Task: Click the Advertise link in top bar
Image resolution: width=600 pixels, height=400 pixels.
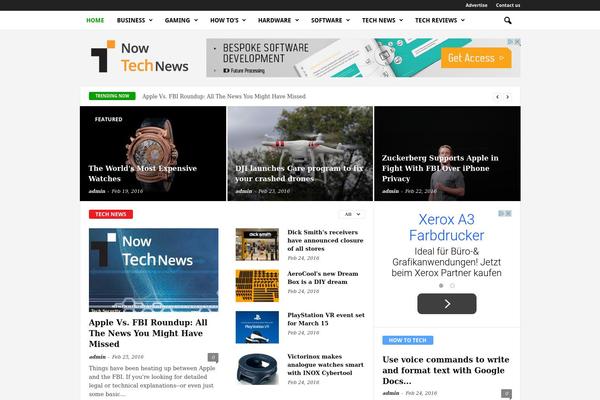Action: point(476,5)
